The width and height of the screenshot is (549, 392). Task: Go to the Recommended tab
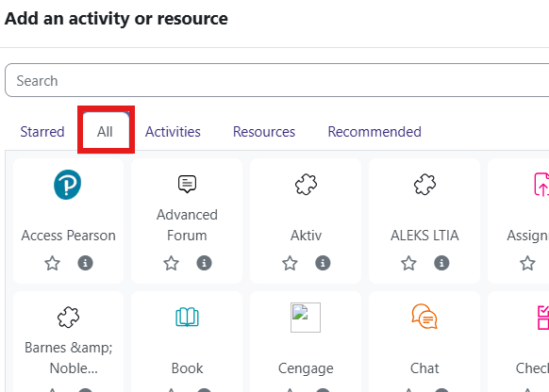[374, 132]
